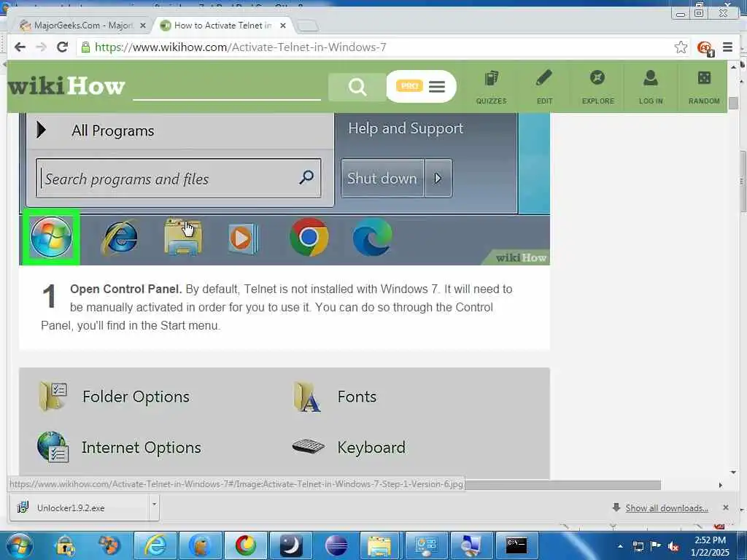Click the wikiHow search text field
The width and height of the screenshot is (747, 560).
pyautogui.click(x=227, y=87)
